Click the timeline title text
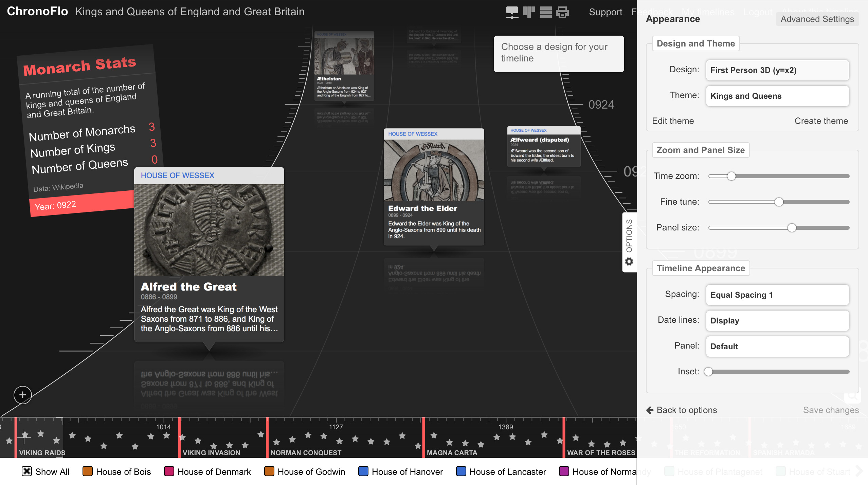Viewport: 868px width, 485px height. click(x=190, y=12)
